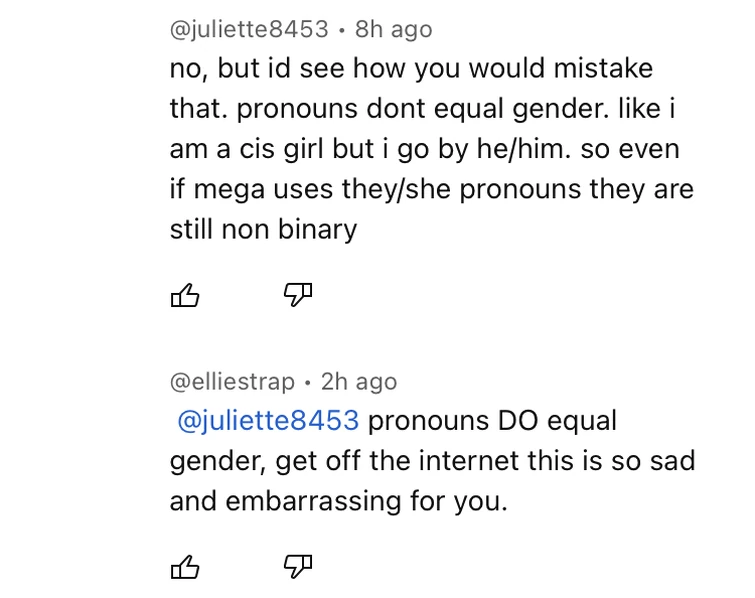Click the line "no, but id see how you would mistake"

click(x=411, y=69)
